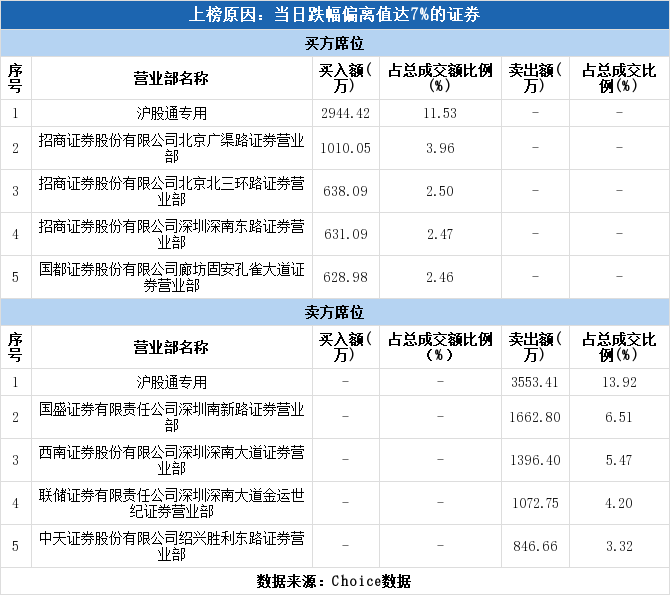Click percentage value 2.47
The height and width of the screenshot is (595, 670).
pyautogui.click(x=440, y=234)
